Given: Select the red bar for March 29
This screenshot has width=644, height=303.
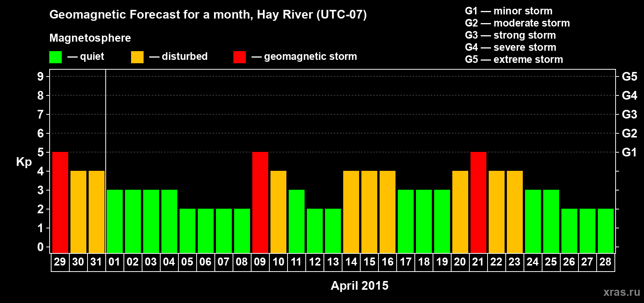Looking at the screenshot, I should coord(60,202).
